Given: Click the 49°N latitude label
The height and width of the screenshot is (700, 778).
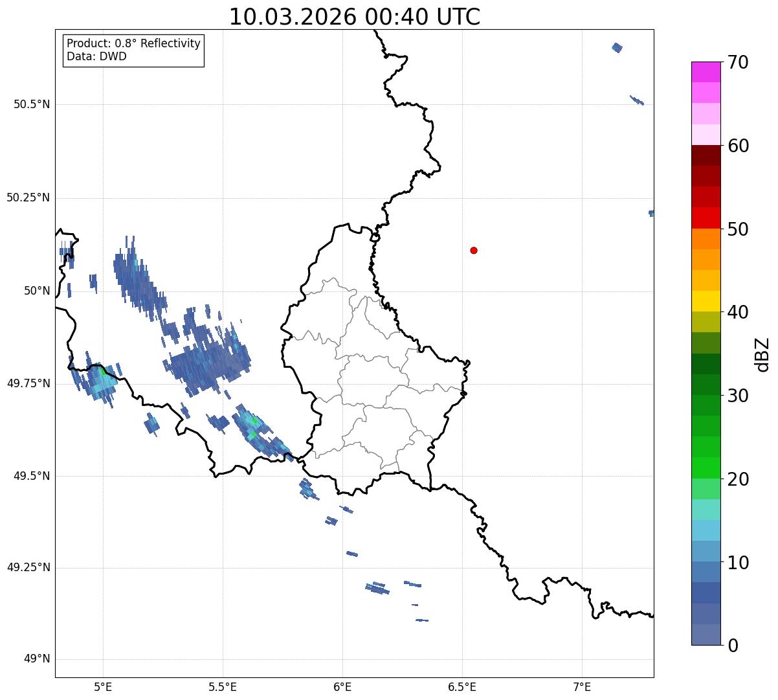Looking at the screenshot, I should 37,659.
